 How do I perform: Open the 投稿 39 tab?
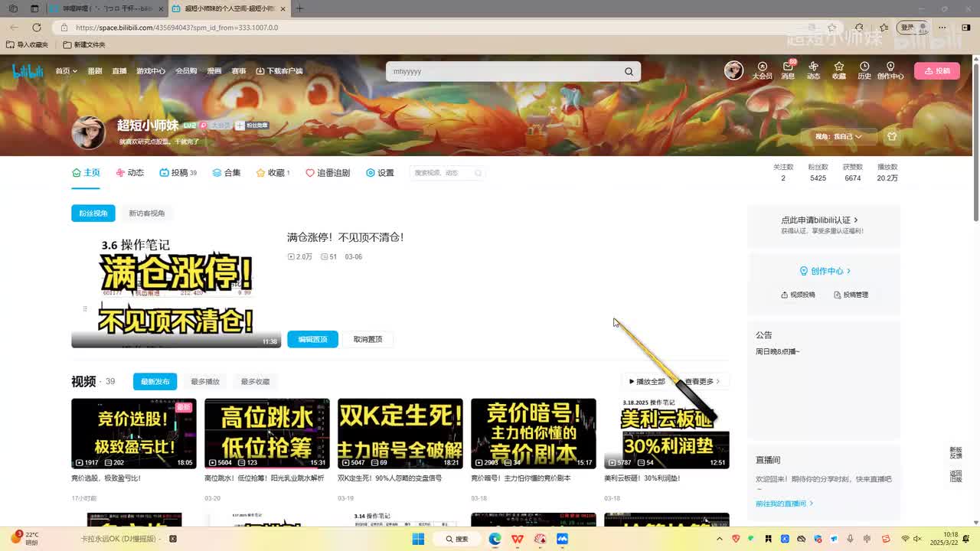pyautogui.click(x=178, y=173)
